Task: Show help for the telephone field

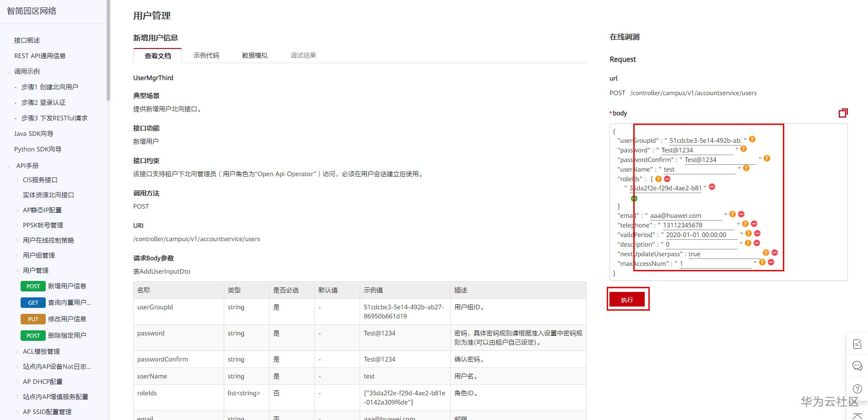Action: tap(745, 224)
